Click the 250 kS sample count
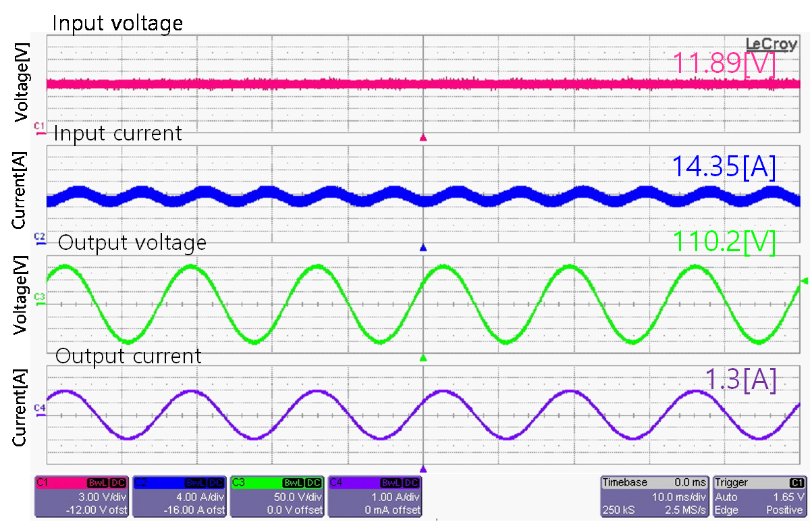The image size is (812, 522). [x=618, y=510]
